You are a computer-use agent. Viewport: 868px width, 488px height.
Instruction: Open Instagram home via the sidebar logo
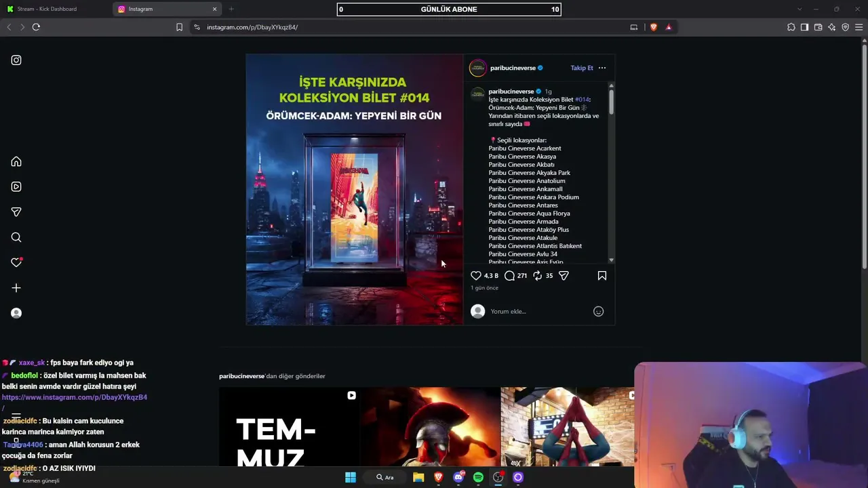(16, 60)
